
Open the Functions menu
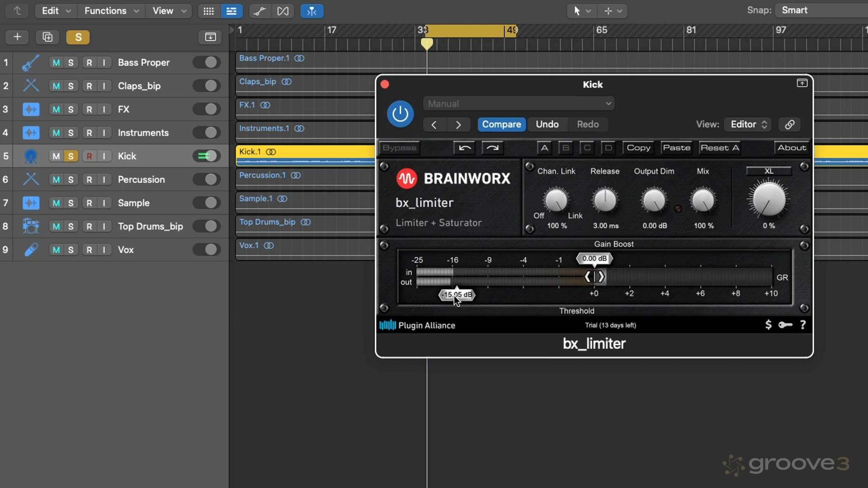[111, 11]
